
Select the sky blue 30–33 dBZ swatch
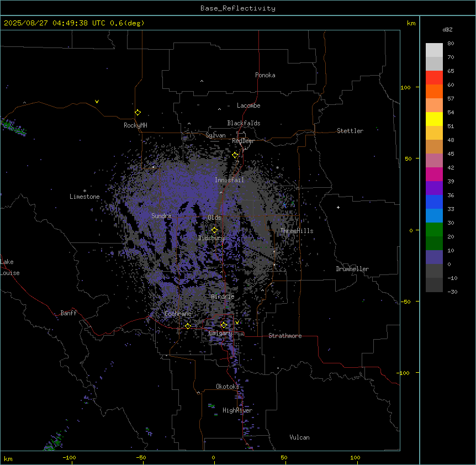(x=434, y=216)
